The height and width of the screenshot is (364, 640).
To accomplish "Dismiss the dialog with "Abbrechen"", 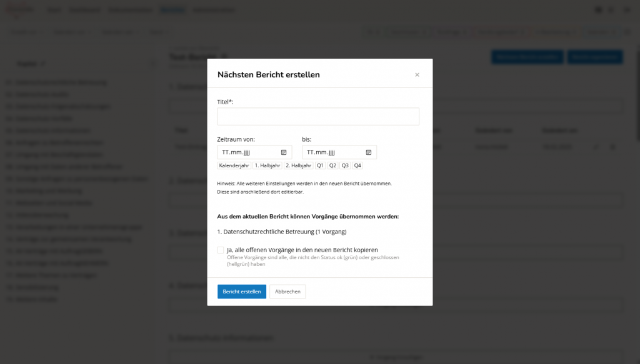I will [x=287, y=291].
